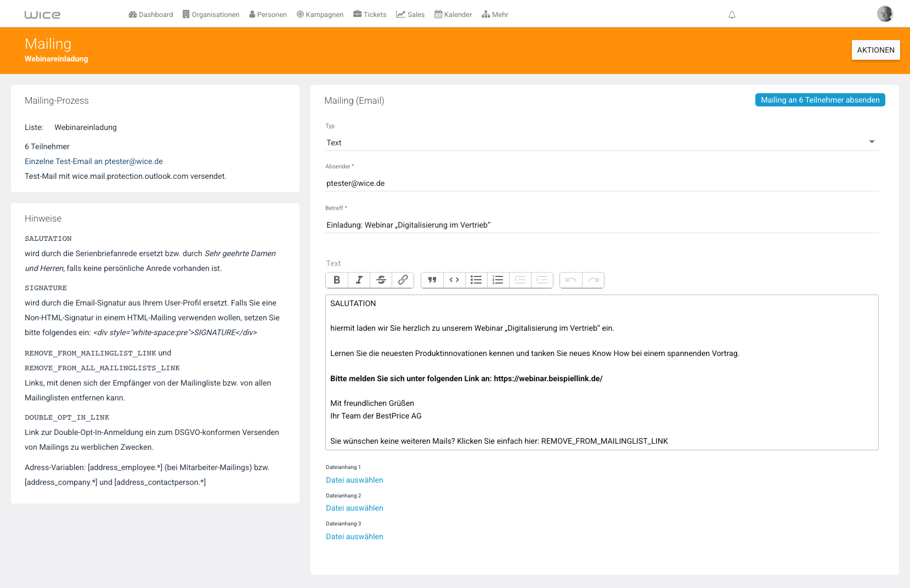Click the "6 Teilnehmer" text

[x=47, y=146]
